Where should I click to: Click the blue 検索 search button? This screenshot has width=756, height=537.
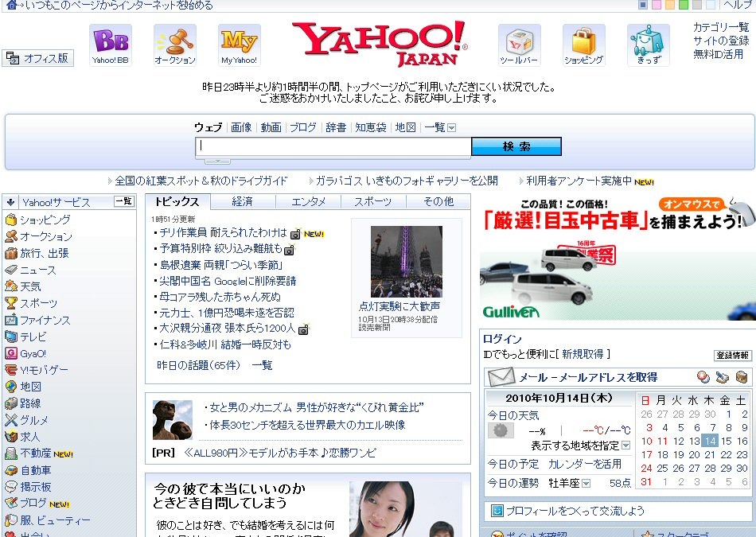(516, 146)
